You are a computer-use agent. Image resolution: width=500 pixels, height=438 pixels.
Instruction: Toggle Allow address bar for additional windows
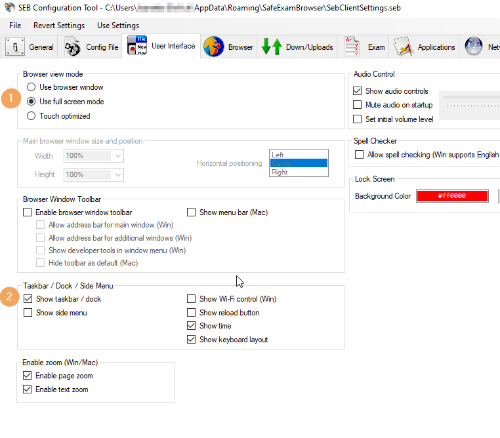tap(40, 238)
